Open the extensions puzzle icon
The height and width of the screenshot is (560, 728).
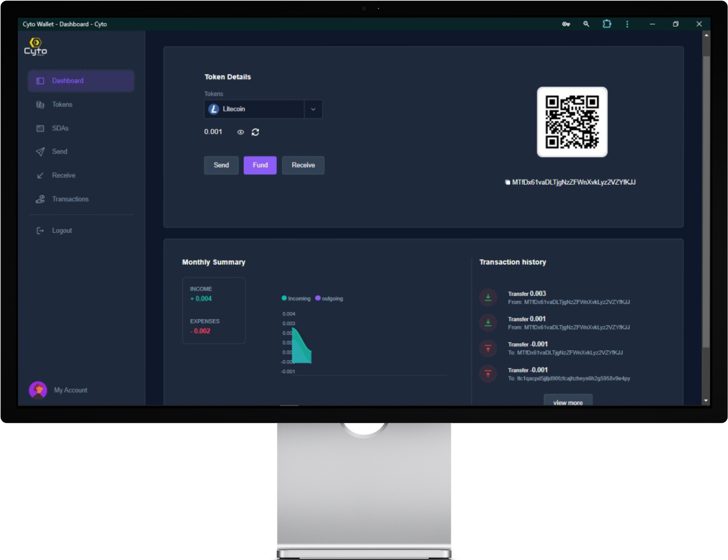click(607, 24)
